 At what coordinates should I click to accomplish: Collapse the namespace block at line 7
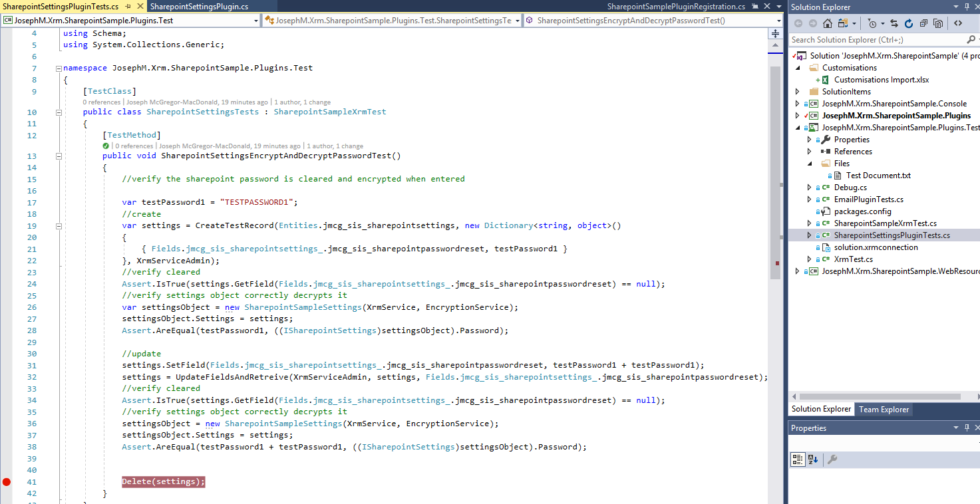pos(59,68)
